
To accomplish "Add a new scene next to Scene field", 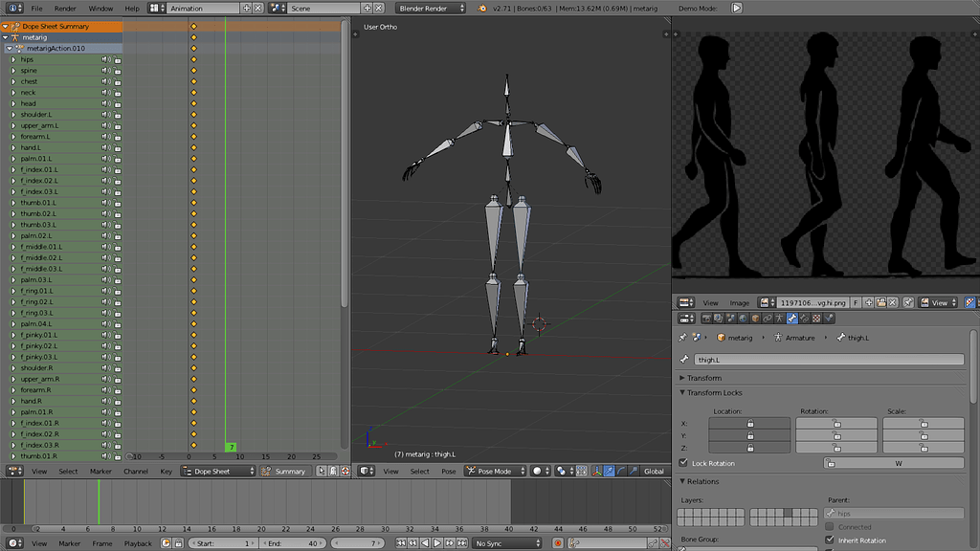I will [x=367, y=8].
